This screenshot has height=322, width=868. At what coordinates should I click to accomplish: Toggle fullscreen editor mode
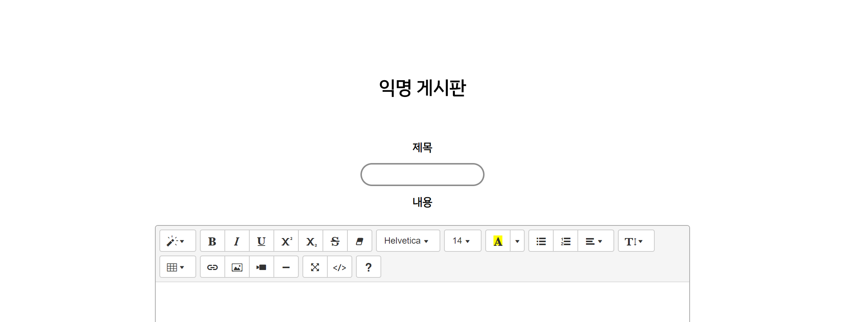(315, 267)
